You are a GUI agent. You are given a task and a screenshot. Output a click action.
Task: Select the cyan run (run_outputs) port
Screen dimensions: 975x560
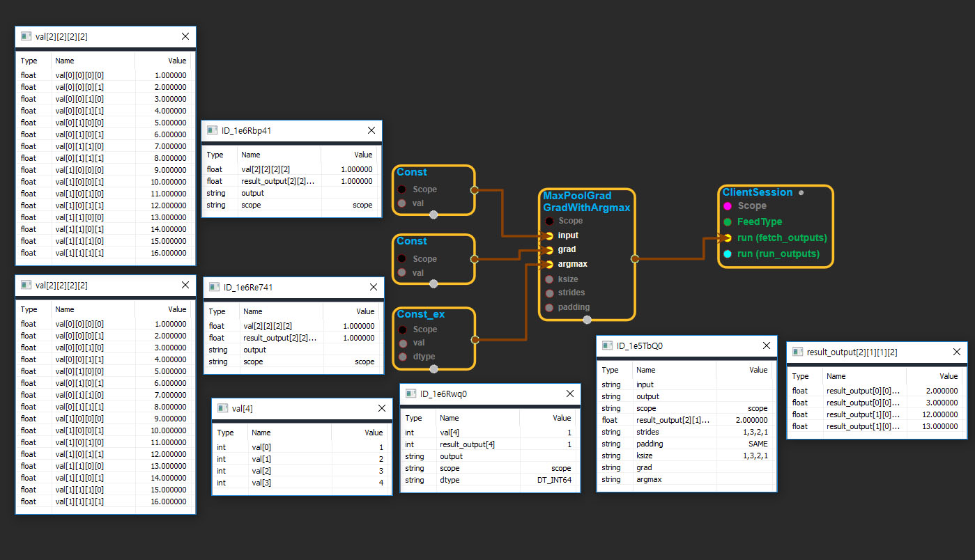coord(728,254)
